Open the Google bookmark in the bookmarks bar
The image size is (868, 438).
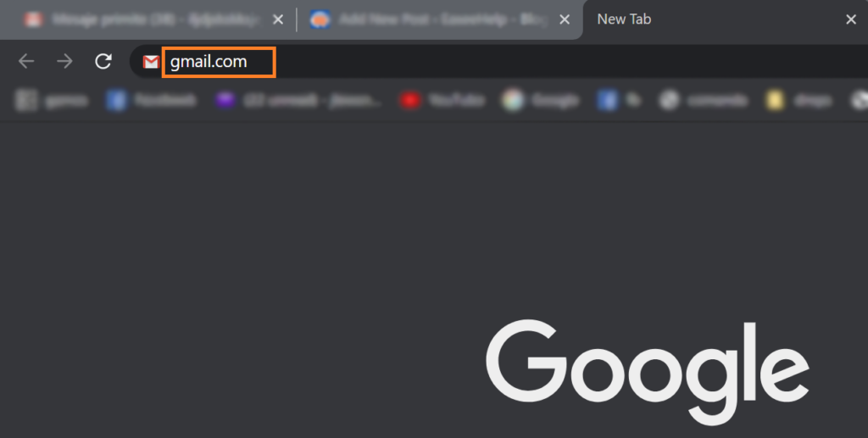click(541, 101)
